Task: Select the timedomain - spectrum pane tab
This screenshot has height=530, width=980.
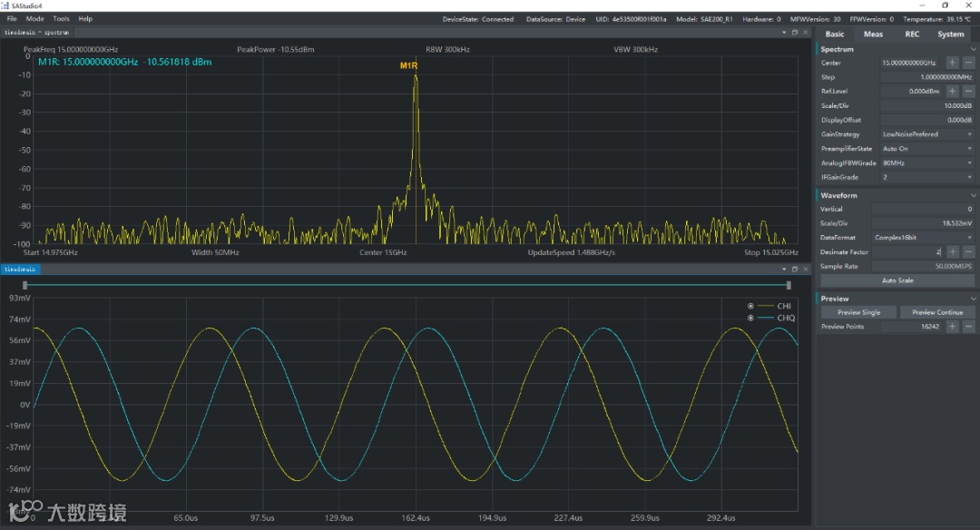Action: coord(37,33)
